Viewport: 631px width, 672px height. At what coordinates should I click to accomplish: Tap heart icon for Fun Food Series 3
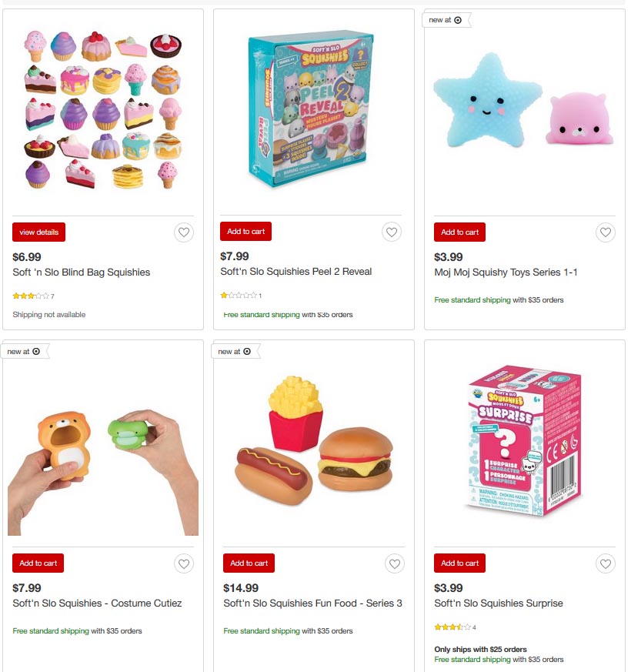(x=395, y=563)
